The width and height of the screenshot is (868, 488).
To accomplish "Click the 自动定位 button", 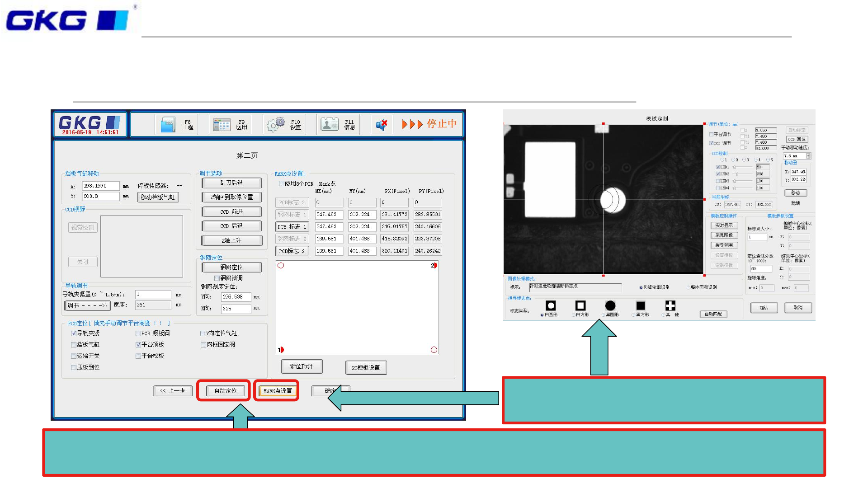I will point(225,391).
